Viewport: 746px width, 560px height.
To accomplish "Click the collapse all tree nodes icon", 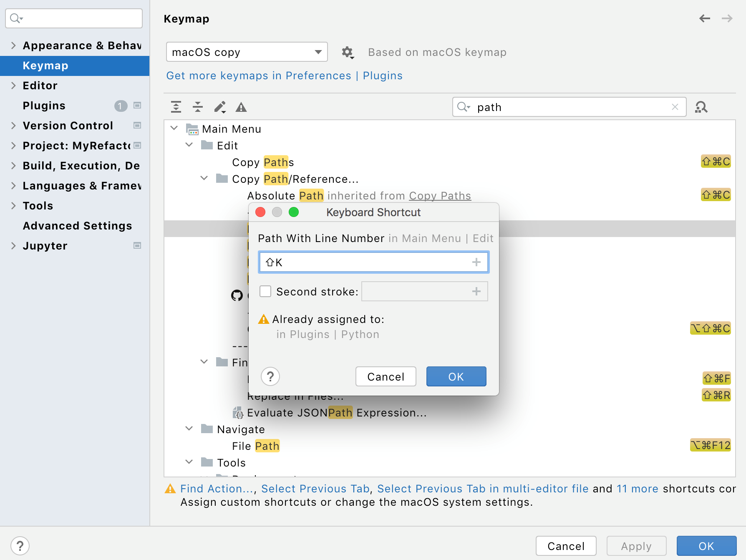I will (x=198, y=107).
